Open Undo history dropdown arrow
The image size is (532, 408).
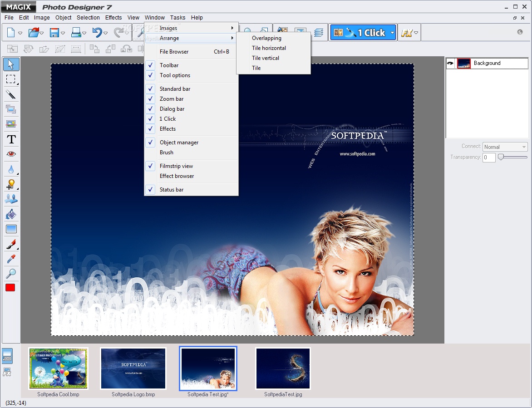point(105,33)
